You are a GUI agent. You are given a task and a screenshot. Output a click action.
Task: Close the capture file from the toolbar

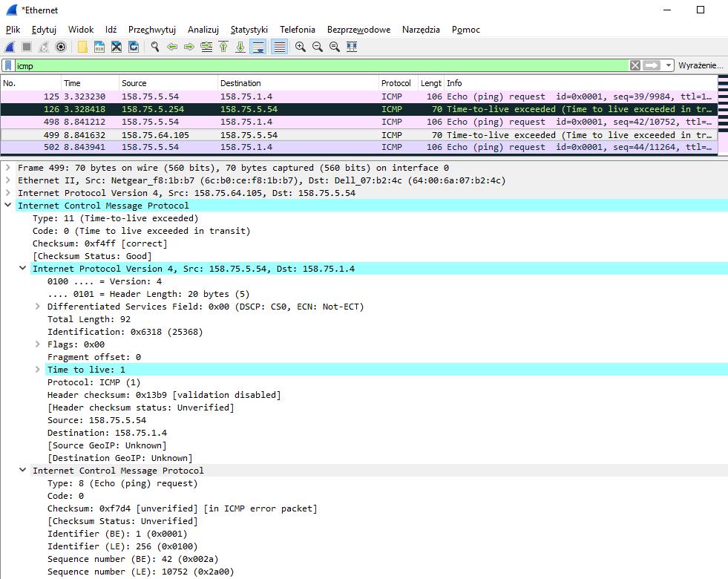click(117, 47)
